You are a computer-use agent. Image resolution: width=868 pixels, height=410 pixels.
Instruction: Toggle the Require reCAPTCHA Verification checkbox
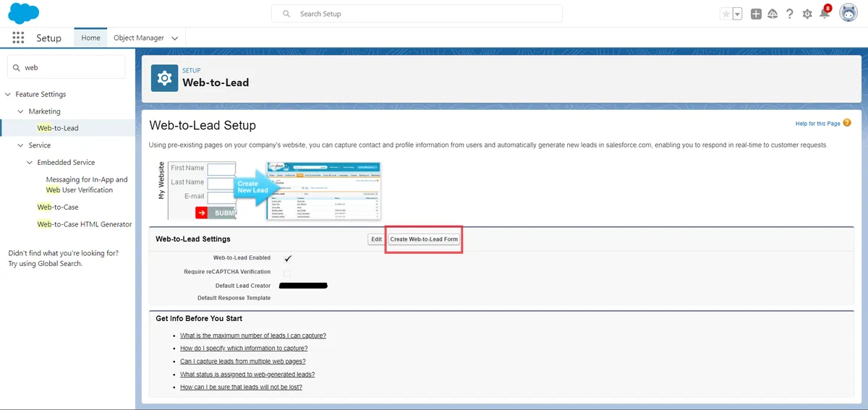pyautogui.click(x=287, y=273)
